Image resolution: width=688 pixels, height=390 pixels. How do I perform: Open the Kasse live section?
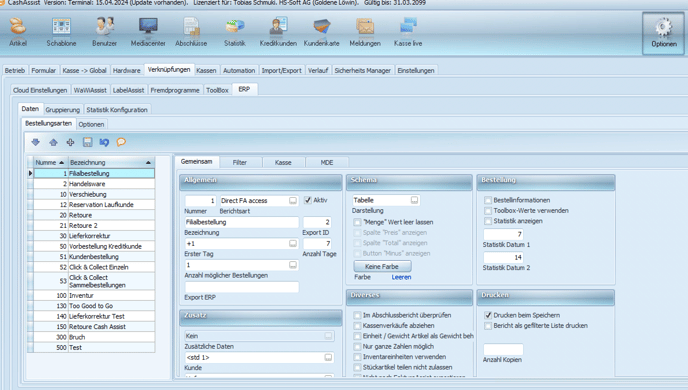pyautogui.click(x=408, y=32)
